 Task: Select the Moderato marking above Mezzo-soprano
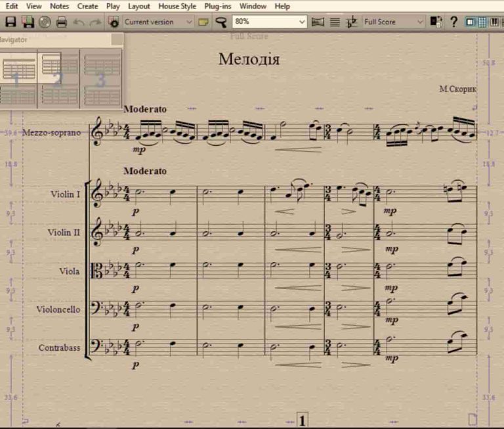pyautogui.click(x=145, y=109)
